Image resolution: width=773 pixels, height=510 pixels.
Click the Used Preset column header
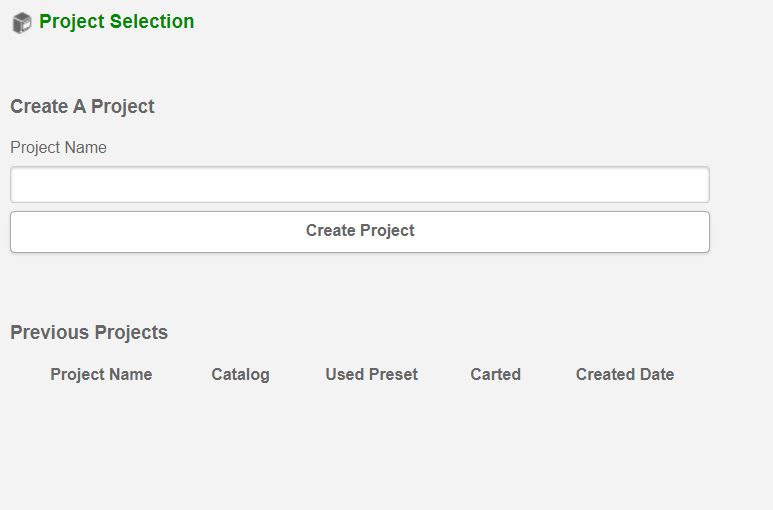tap(371, 375)
